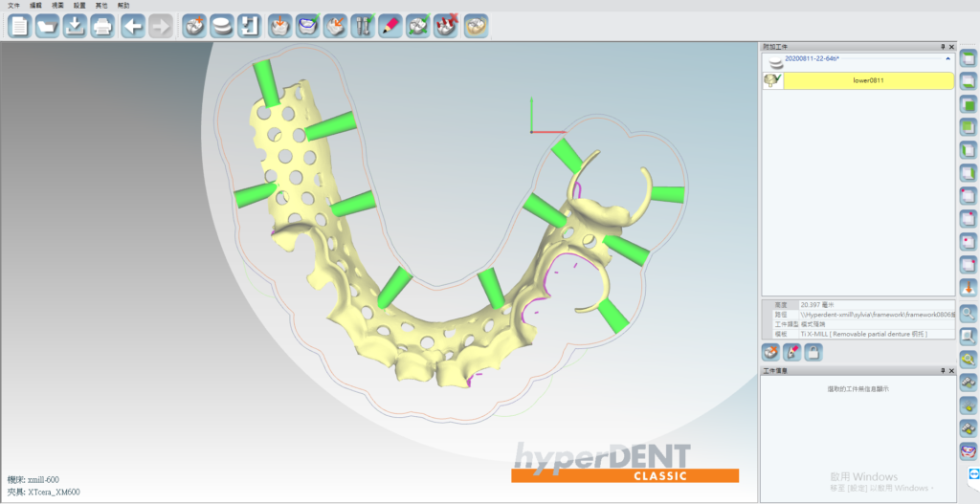Open the 編輯 menu

coord(35,5)
